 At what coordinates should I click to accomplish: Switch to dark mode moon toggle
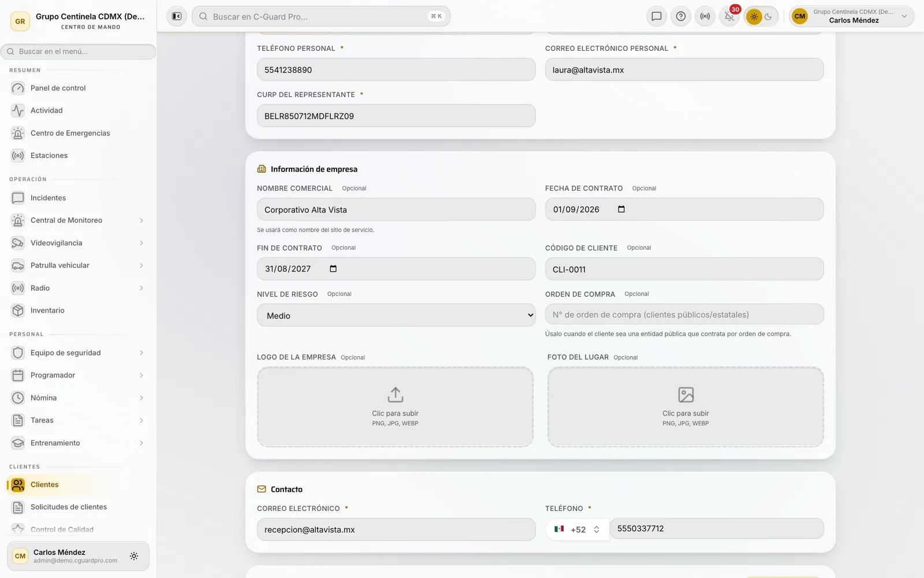click(769, 17)
